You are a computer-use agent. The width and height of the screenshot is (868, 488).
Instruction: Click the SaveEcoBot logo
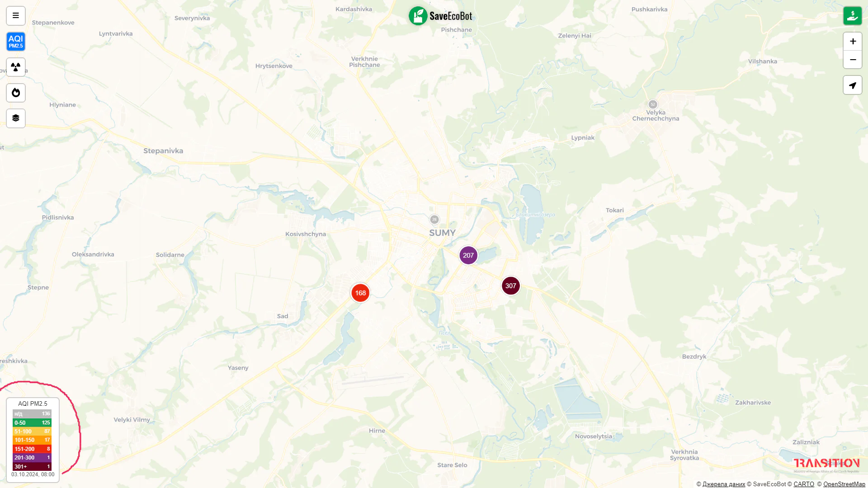(440, 16)
